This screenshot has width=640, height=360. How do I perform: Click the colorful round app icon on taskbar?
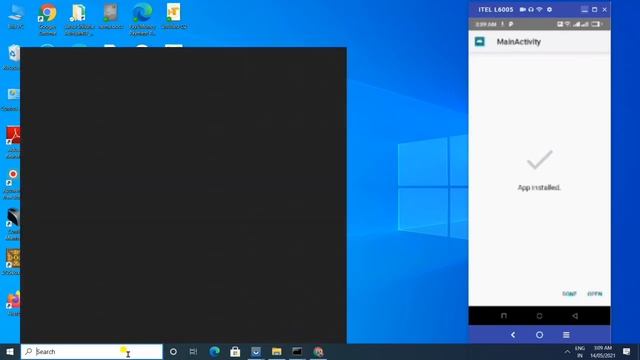(x=318, y=351)
